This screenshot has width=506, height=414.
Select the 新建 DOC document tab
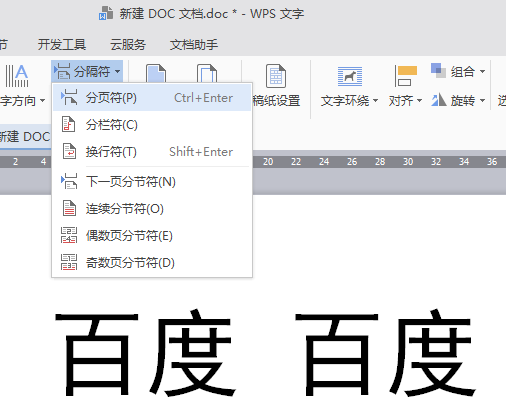(x=25, y=137)
